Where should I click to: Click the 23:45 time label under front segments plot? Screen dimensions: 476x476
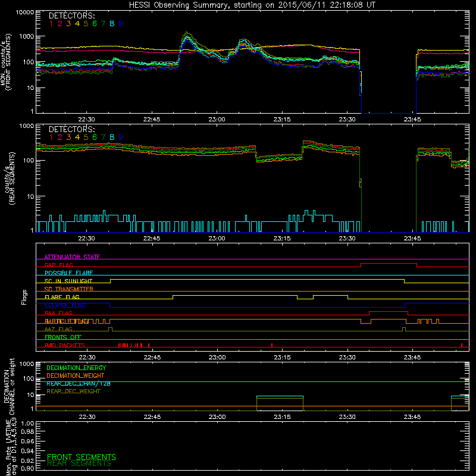(412, 120)
